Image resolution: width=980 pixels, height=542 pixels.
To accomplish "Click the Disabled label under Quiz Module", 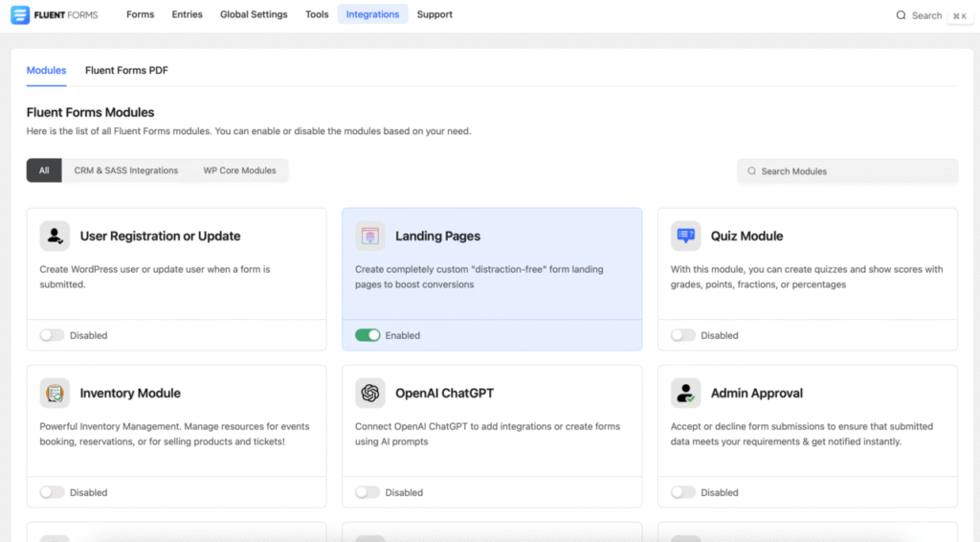I will tap(720, 335).
